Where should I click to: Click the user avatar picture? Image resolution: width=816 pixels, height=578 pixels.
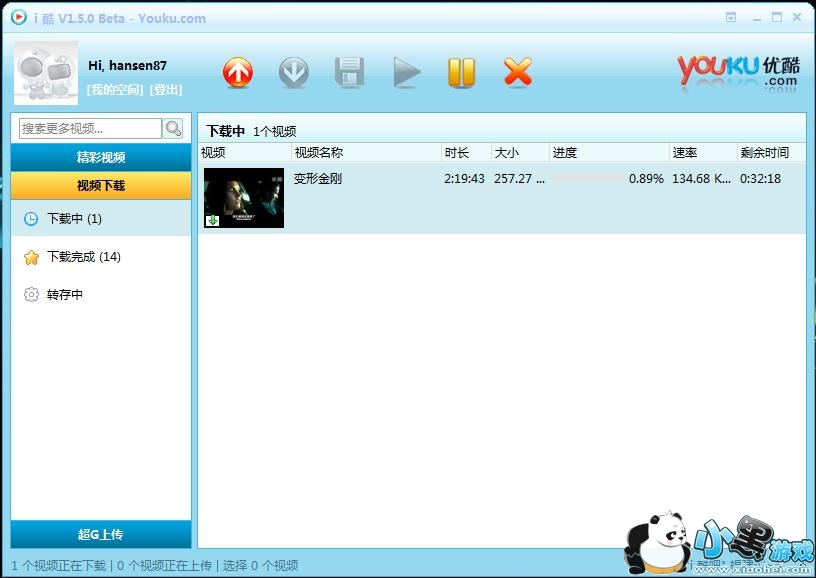point(46,73)
